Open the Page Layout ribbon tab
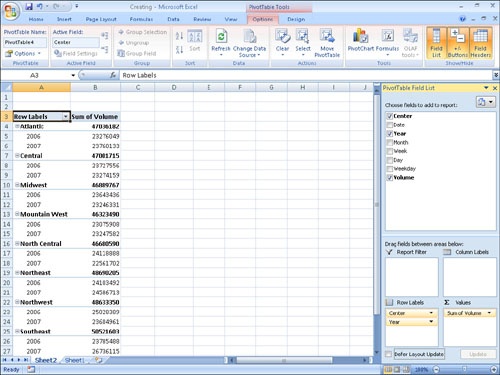This screenshot has width=500, height=375. [101, 19]
